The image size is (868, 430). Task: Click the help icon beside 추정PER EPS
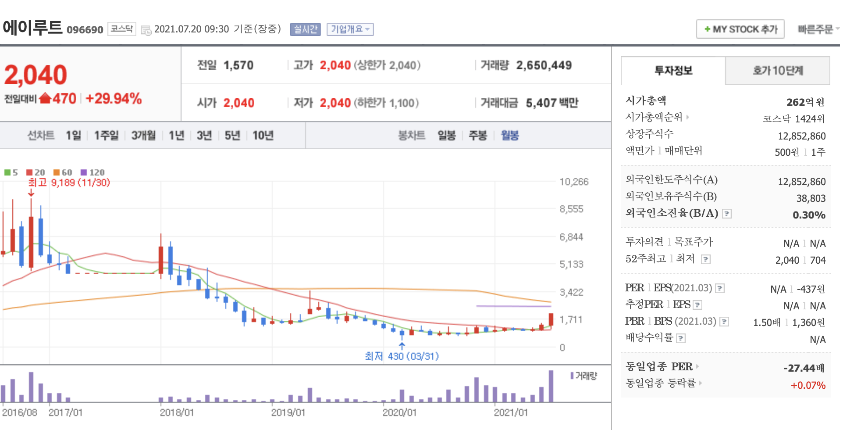click(697, 305)
